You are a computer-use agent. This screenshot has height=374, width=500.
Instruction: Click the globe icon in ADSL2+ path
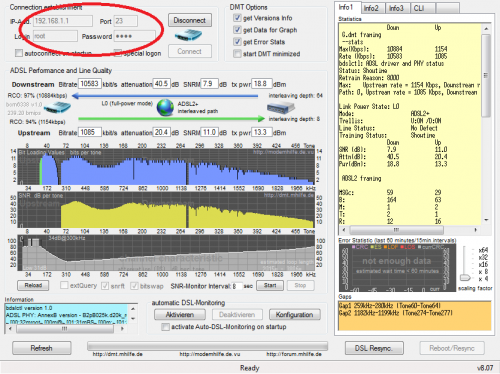tap(165, 108)
